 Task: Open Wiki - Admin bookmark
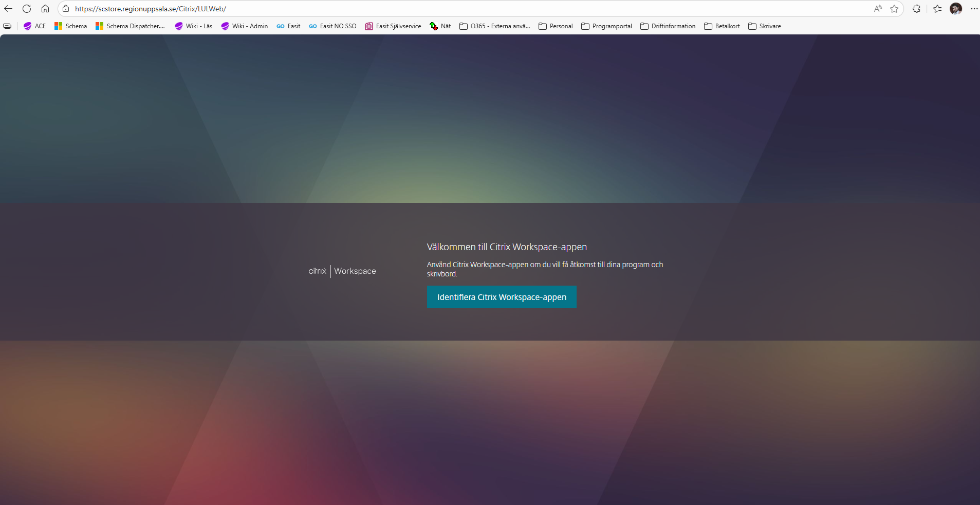(245, 26)
